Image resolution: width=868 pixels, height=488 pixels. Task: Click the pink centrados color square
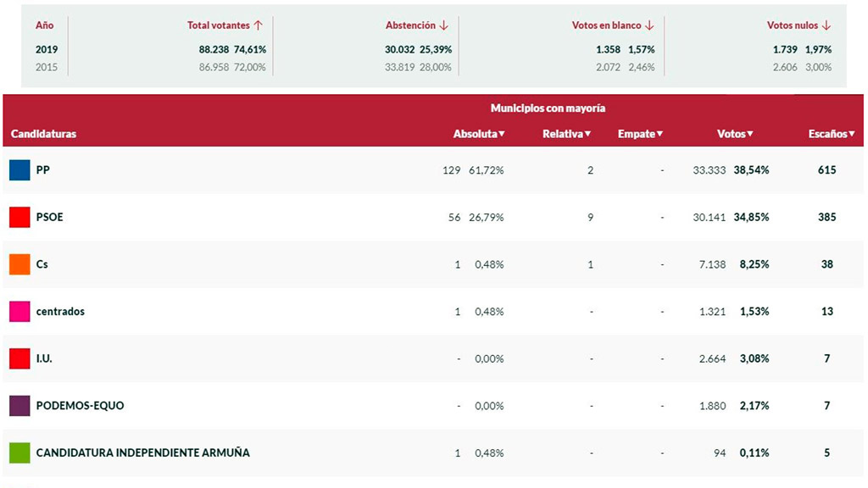[x=19, y=312]
